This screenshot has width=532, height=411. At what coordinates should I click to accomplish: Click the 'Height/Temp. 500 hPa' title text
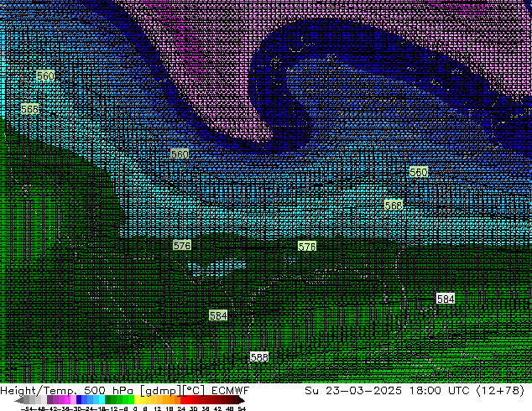66,391
